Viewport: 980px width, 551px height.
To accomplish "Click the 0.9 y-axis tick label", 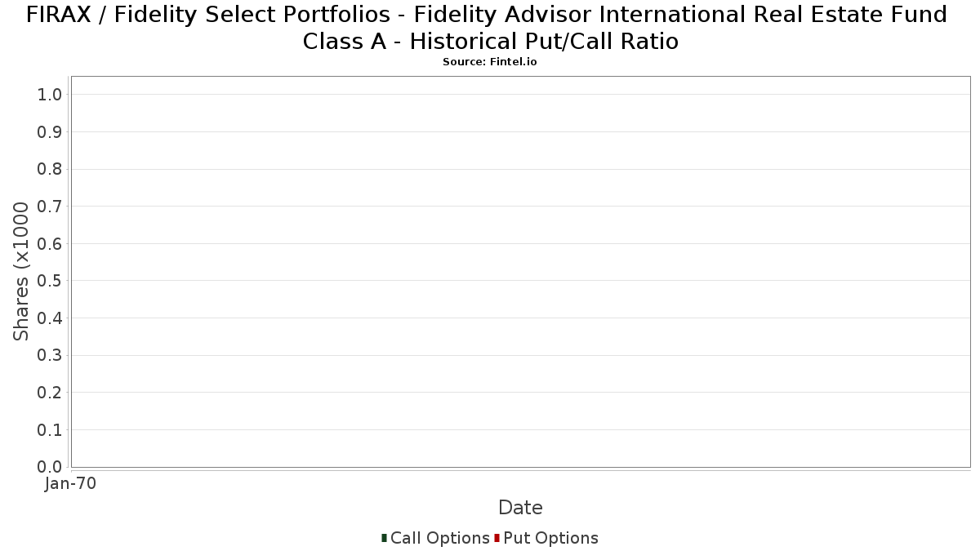I will pyautogui.click(x=50, y=132).
